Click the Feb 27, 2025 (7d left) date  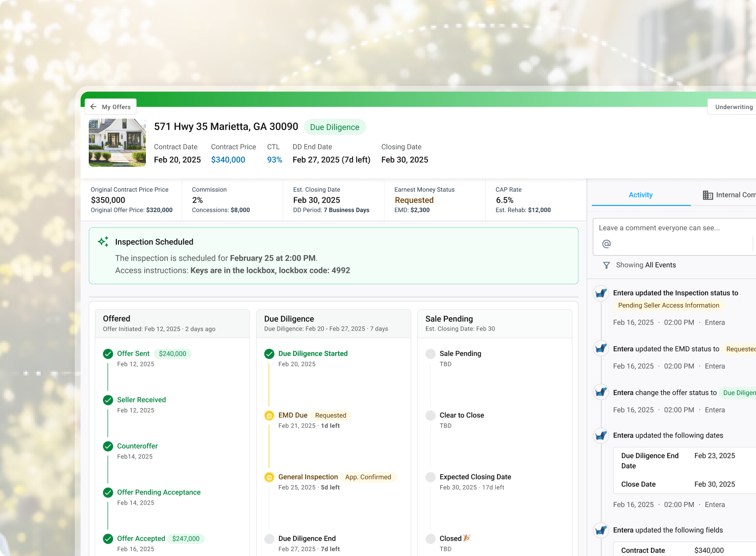point(332,160)
